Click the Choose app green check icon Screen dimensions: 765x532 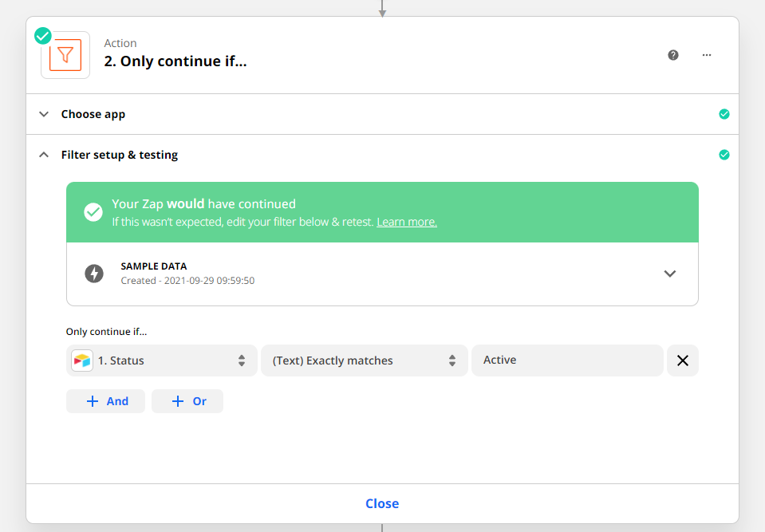click(x=724, y=114)
